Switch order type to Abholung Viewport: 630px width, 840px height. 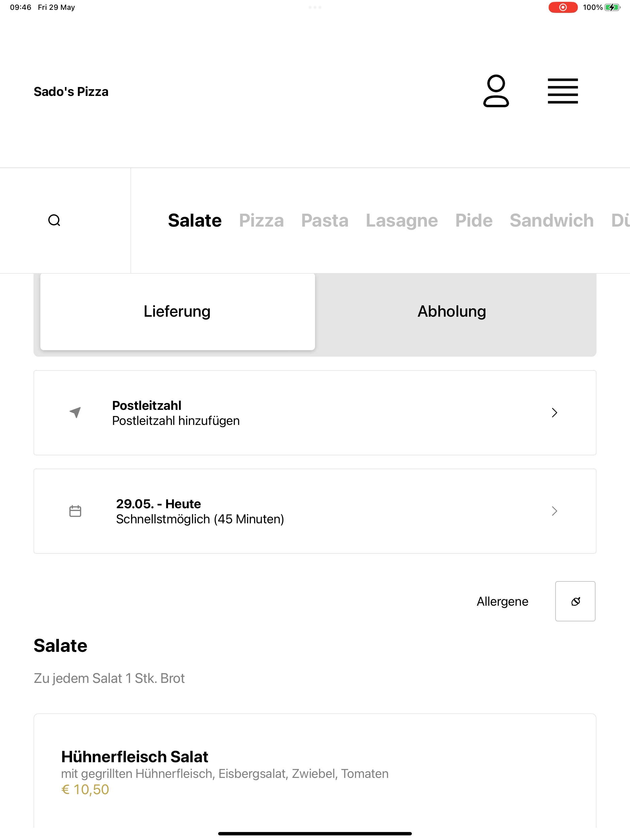point(452,311)
